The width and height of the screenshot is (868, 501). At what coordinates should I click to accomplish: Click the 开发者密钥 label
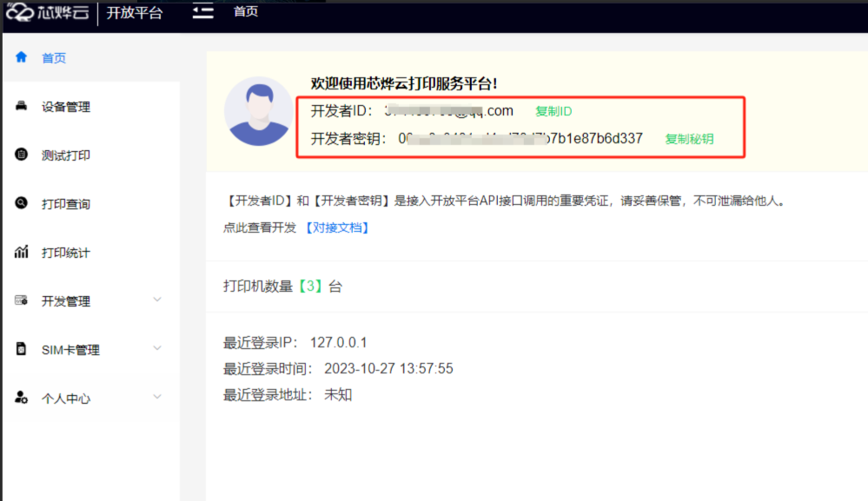click(348, 139)
